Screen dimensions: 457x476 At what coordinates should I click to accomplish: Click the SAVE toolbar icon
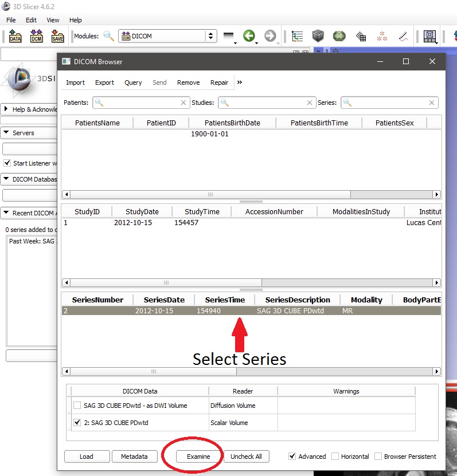coord(57,36)
